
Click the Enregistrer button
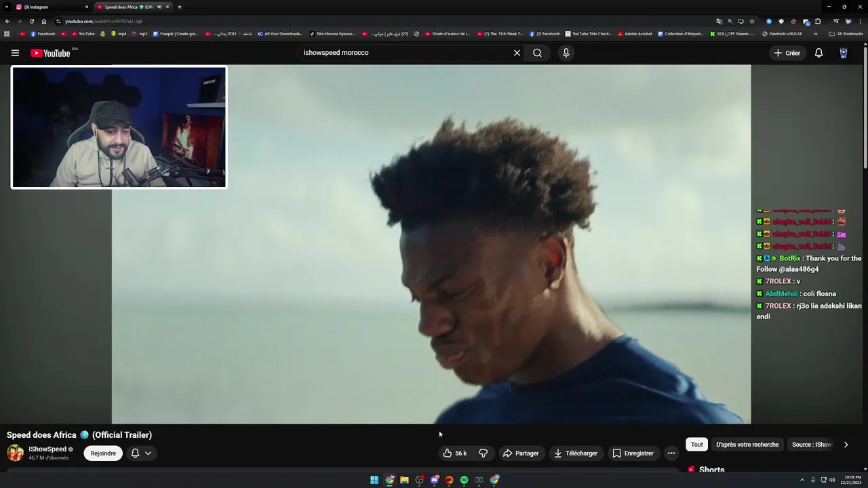pyautogui.click(x=633, y=453)
